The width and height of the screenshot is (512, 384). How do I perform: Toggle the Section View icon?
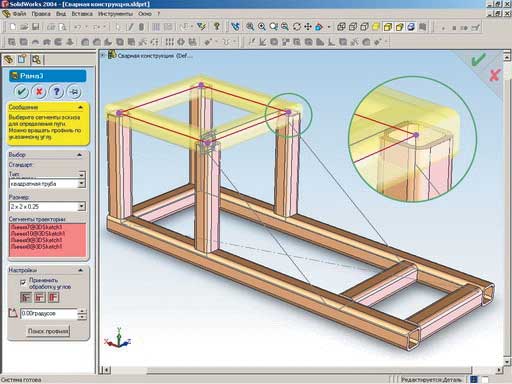click(422, 26)
